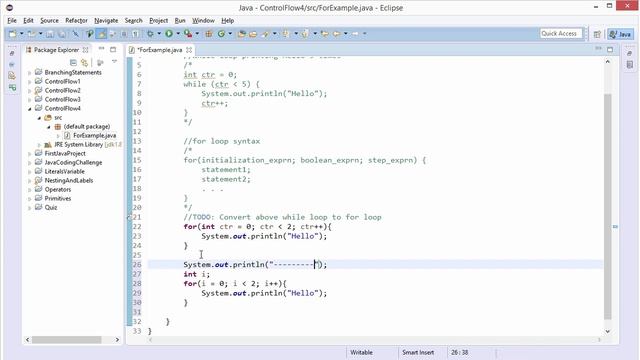Toggle Link with Editor in Package Explorer
The image size is (640, 360).
point(84,62)
